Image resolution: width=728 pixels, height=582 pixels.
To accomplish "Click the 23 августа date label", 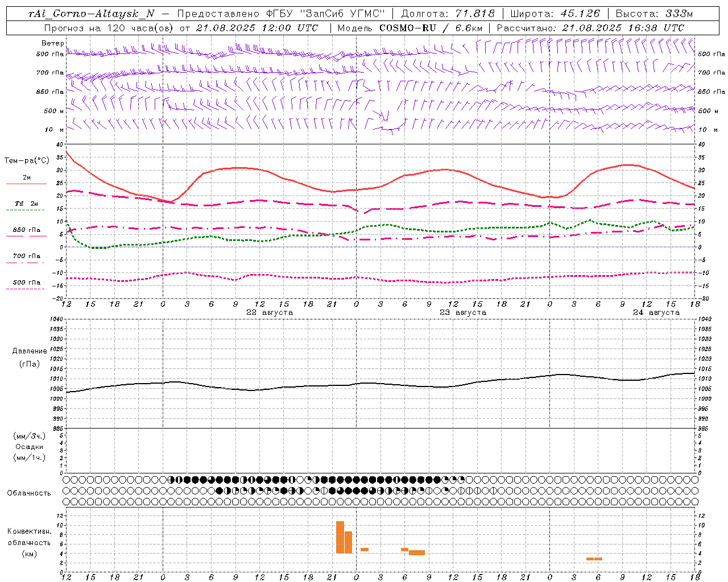I will pyautogui.click(x=462, y=313).
